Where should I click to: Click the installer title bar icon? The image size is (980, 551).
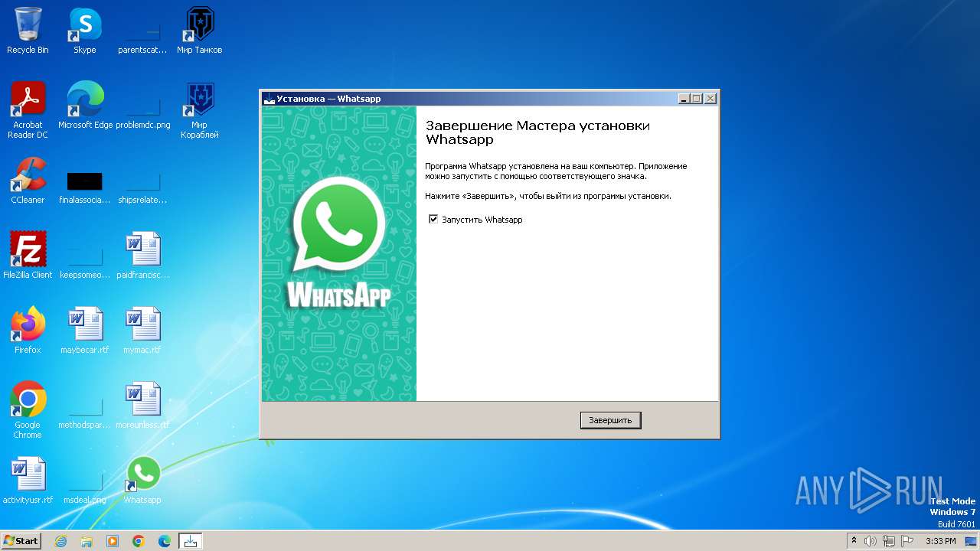coord(269,99)
